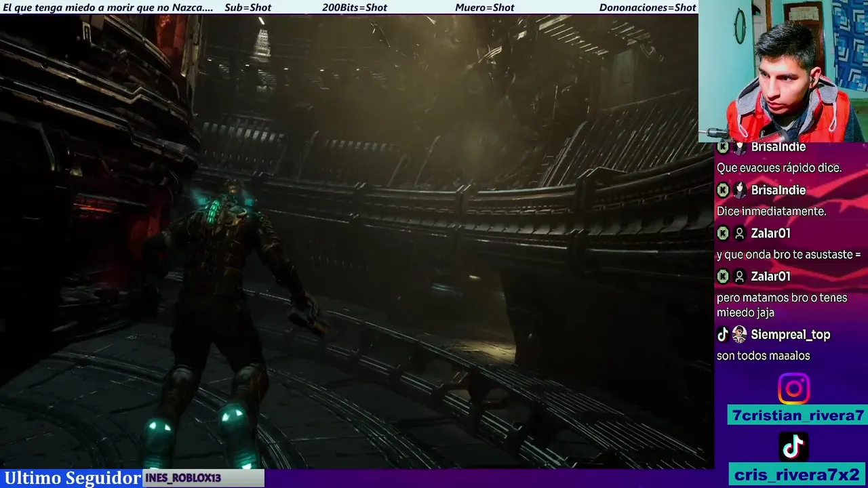Select username Siempreal_top in chat
868x488 pixels.
coord(791,334)
